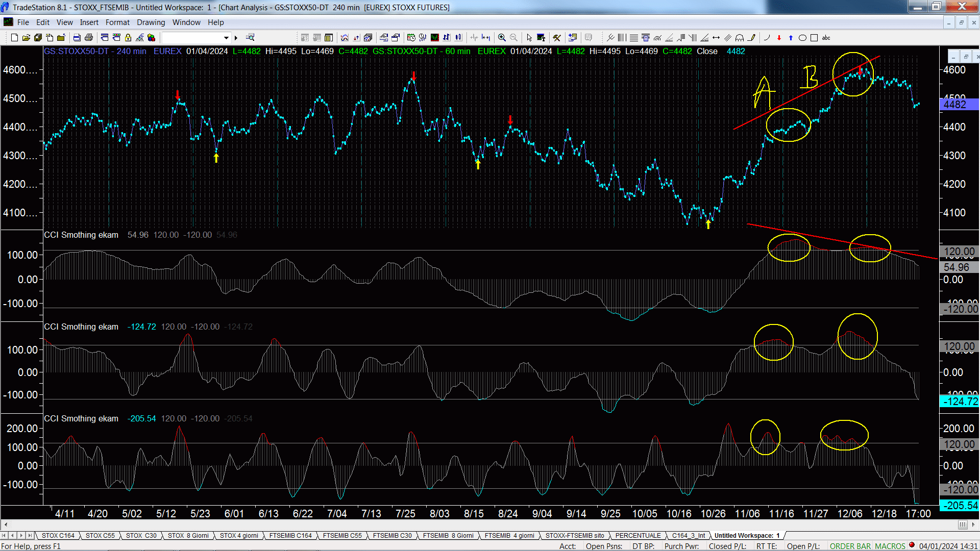Click the New document icon
980x551 pixels.
pyautogui.click(x=14, y=37)
